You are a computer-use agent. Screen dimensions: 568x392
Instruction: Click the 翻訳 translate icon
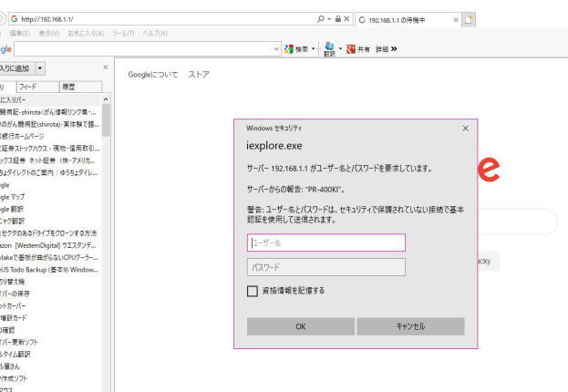329,49
